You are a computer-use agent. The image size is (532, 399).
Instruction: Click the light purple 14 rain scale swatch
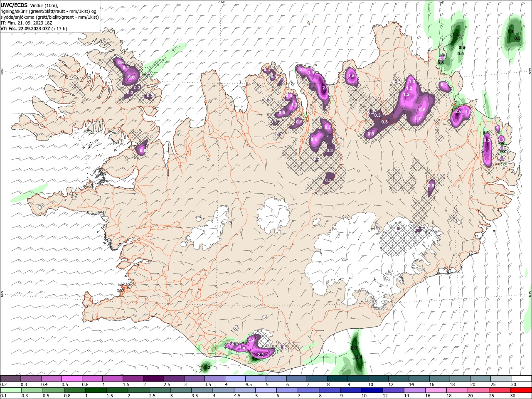tap(414, 390)
